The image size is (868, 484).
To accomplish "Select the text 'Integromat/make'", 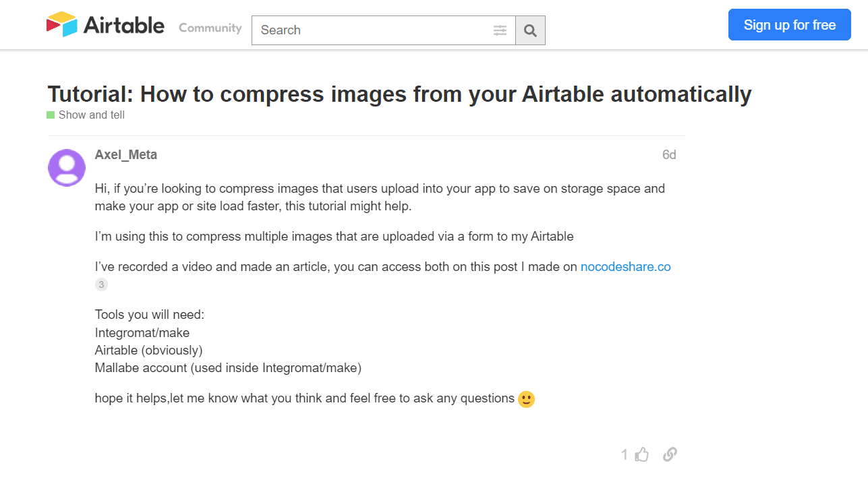I will pyautogui.click(x=142, y=333).
